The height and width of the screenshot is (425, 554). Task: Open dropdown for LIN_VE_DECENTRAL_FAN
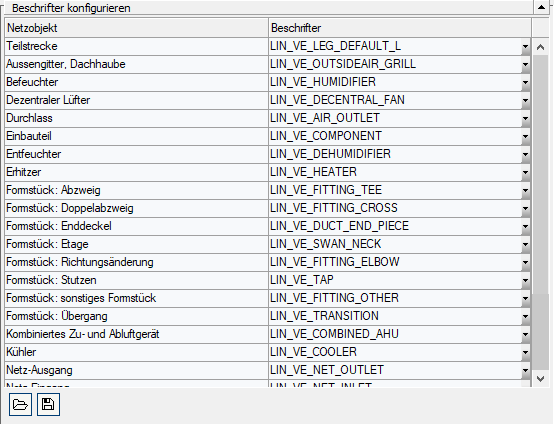coord(525,100)
